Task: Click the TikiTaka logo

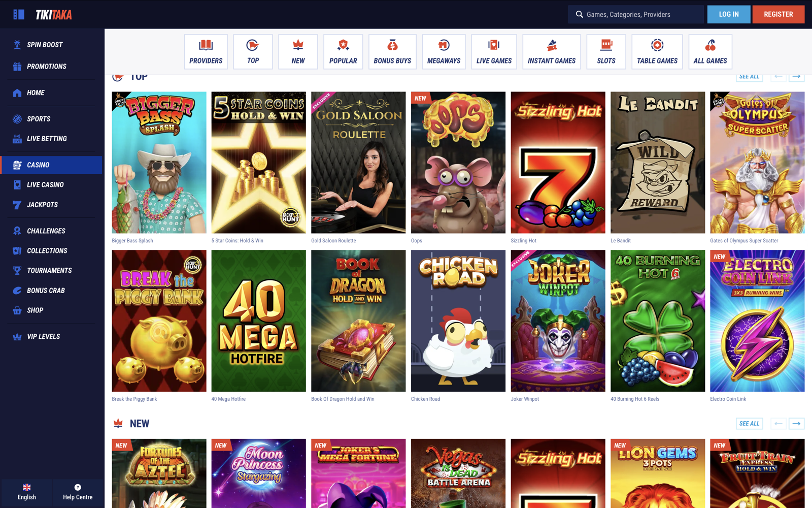Action: tap(53, 15)
